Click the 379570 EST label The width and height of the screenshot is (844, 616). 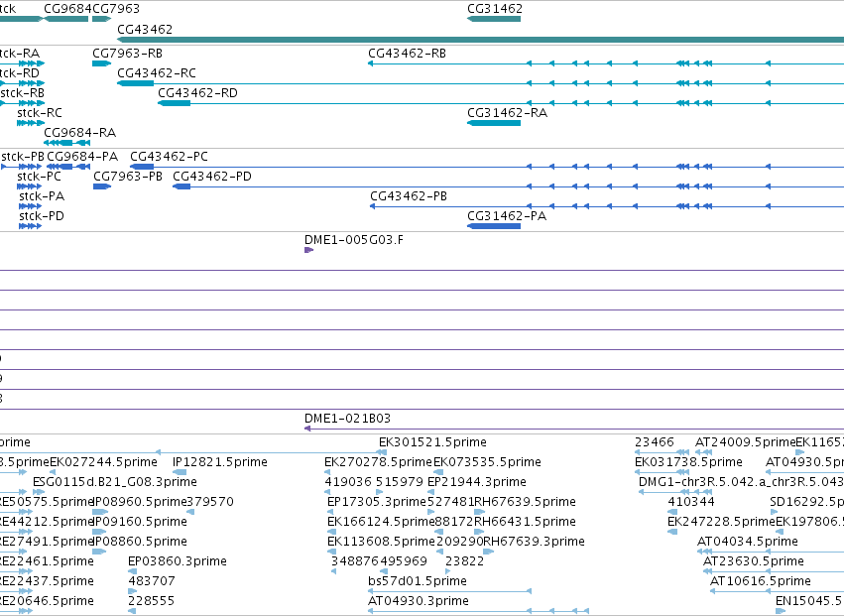(x=210, y=502)
